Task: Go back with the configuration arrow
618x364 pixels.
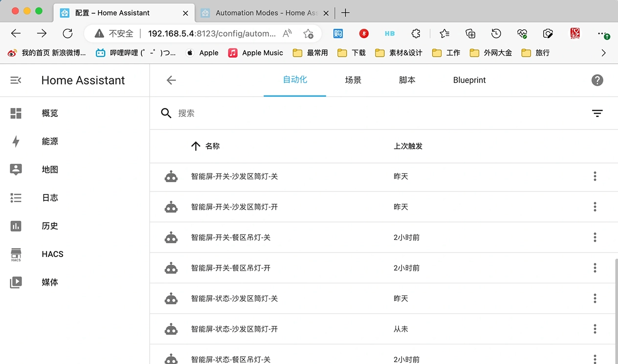Action: [171, 80]
